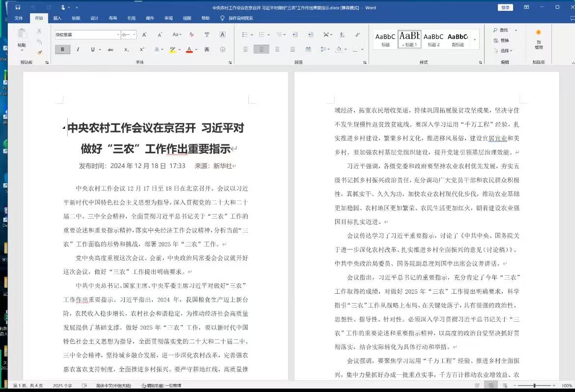Apply strikethrough using the abc icon
Screen dimensions: 575x392
coord(110,50)
